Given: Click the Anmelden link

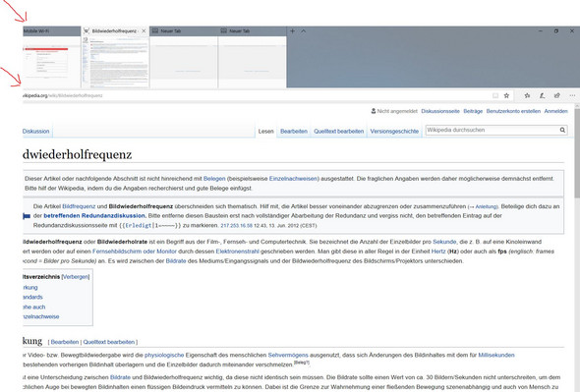Looking at the screenshot, I should point(555,111).
